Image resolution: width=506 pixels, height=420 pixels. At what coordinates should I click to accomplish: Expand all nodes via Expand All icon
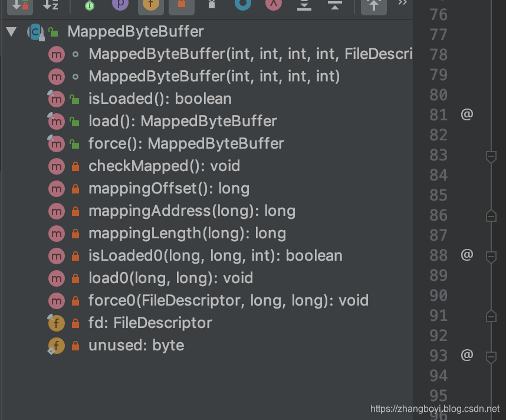[x=305, y=8]
